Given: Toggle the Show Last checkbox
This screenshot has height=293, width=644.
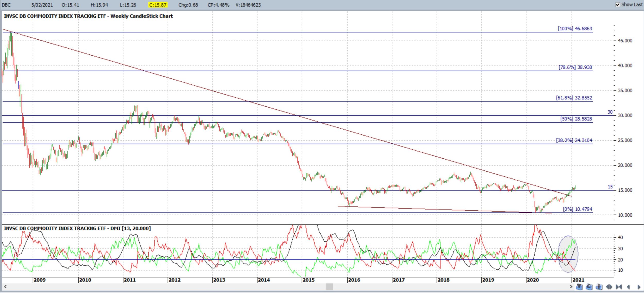Looking at the screenshot, I should coord(618,5).
